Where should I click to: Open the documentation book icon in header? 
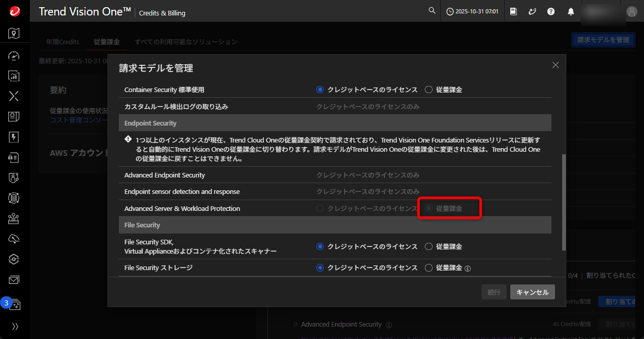[513, 11]
